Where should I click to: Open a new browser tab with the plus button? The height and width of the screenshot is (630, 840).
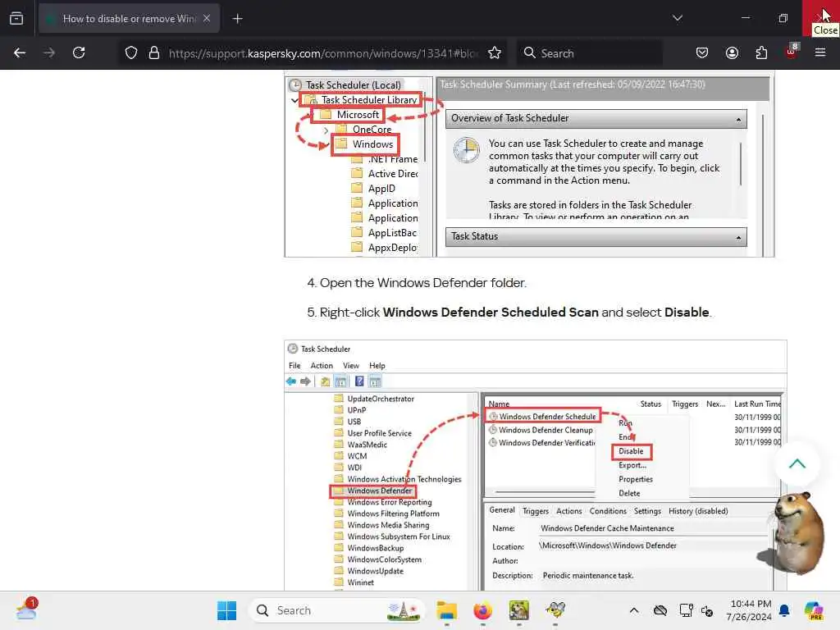[237, 19]
